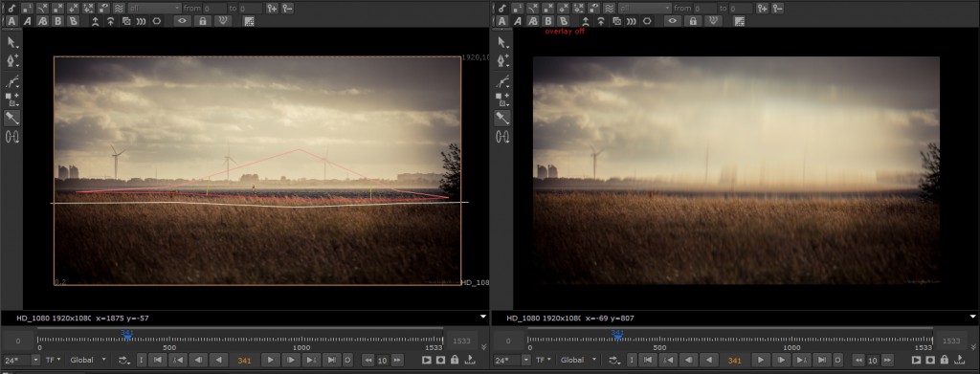Expand the left viewer info bar triangle
The height and width of the screenshot is (374, 980).
[482, 318]
